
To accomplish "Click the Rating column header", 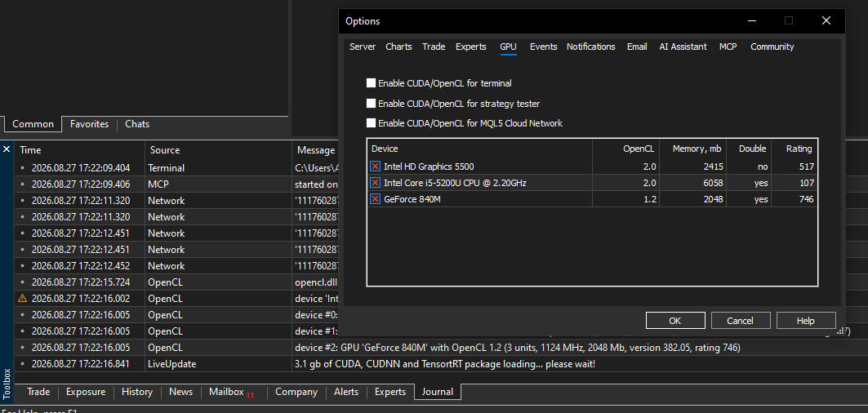I will pyautogui.click(x=795, y=149).
